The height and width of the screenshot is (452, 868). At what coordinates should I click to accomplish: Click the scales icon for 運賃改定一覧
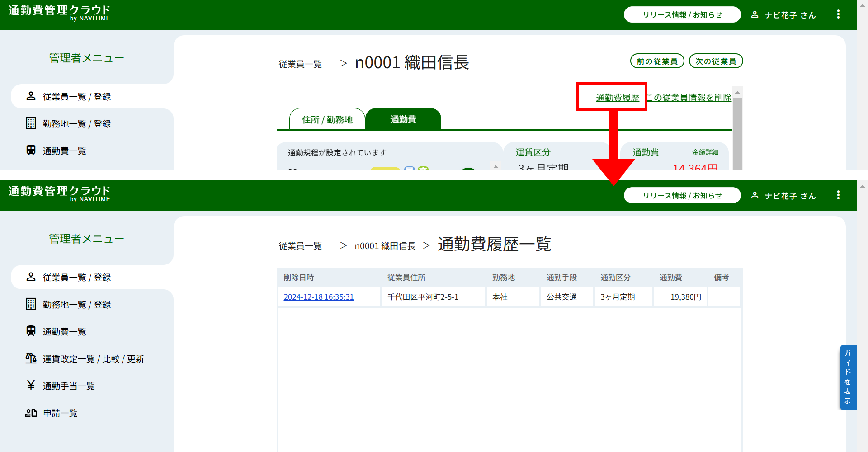(x=31, y=358)
